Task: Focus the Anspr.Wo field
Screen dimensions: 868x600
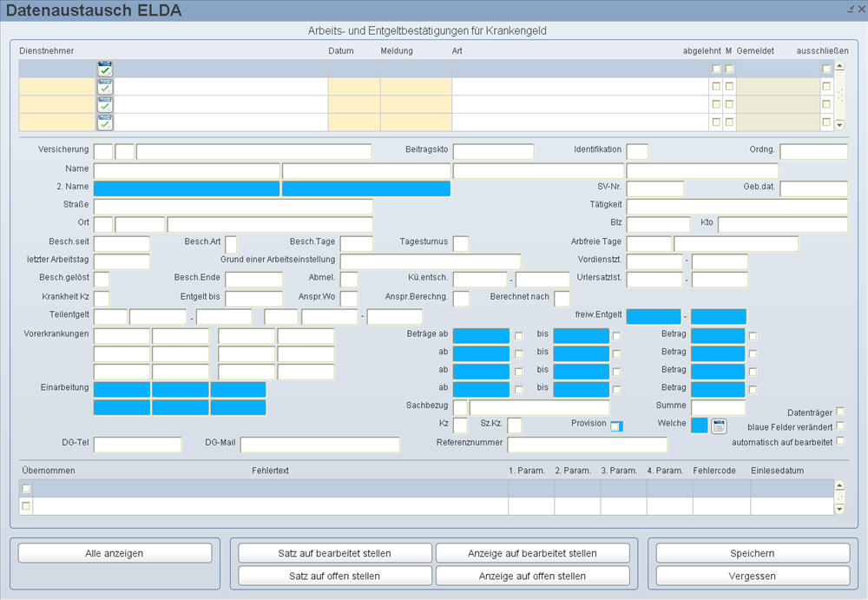Action: click(349, 299)
